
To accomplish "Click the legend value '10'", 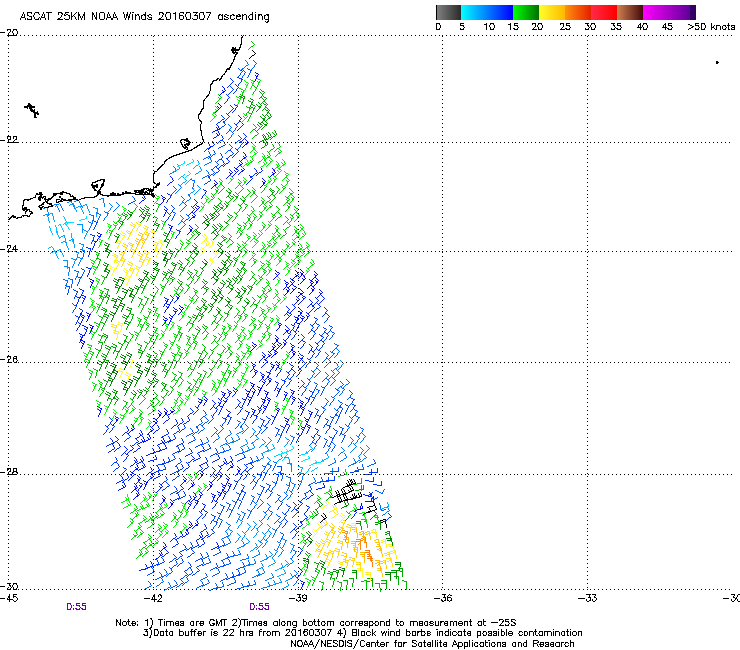I will tap(489, 27).
